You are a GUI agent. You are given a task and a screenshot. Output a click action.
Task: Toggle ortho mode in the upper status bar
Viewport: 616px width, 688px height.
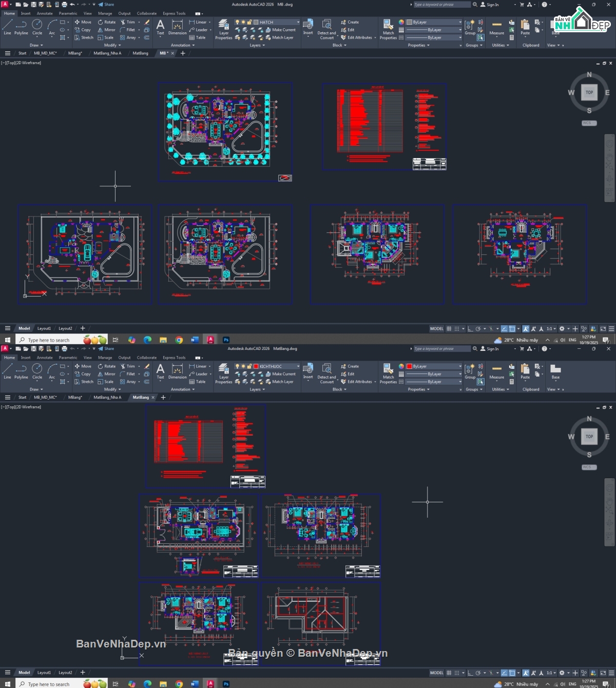click(470, 329)
